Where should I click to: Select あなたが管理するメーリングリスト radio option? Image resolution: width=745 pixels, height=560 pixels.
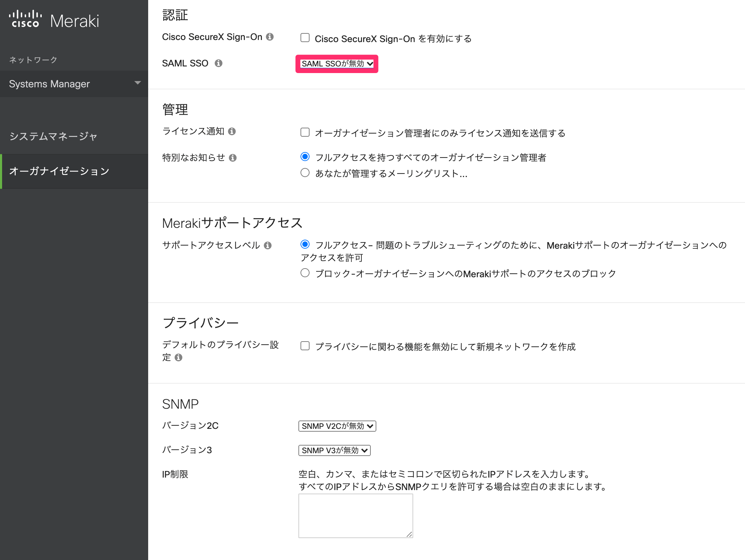[305, 173]
